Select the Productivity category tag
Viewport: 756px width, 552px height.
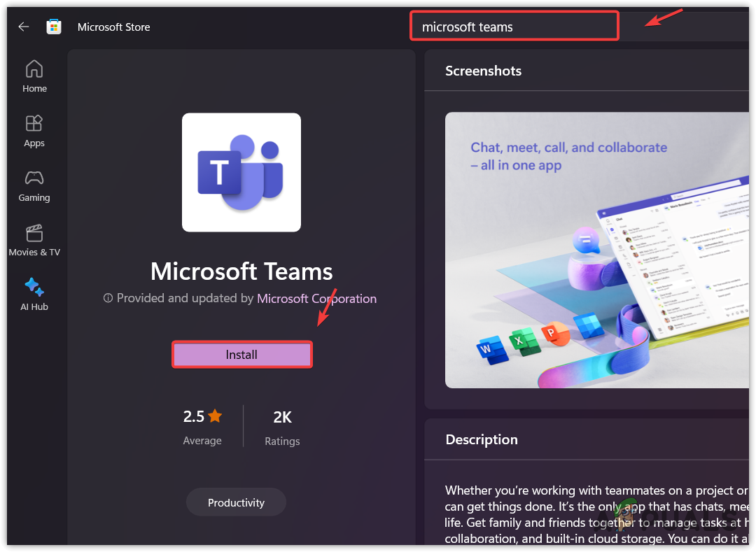(237, 502)
